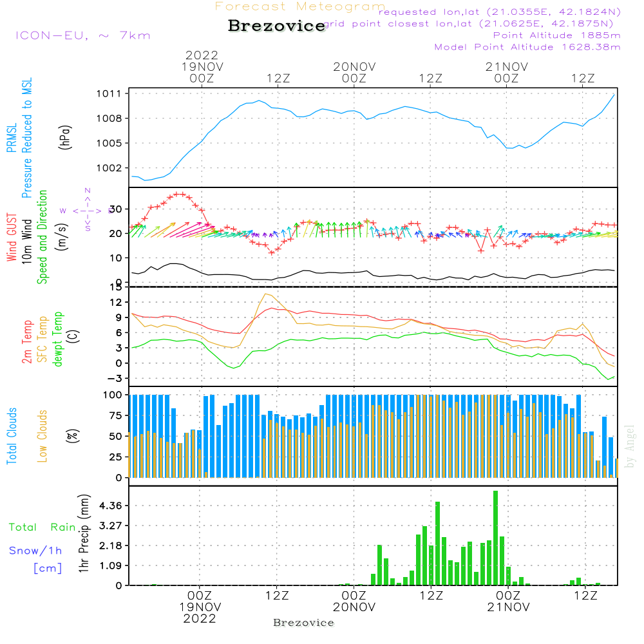Click the "2022" year below the bottom axis
The height and width of the screenshot is (644, 644).
[200, 619]
